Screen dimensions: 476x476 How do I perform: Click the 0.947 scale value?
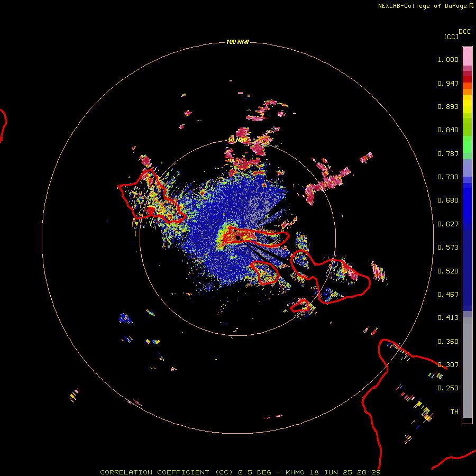tap(448, 83)
